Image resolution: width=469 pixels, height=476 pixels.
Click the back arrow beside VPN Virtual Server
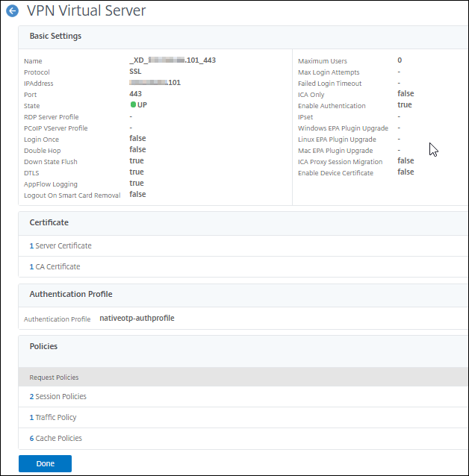12,12
